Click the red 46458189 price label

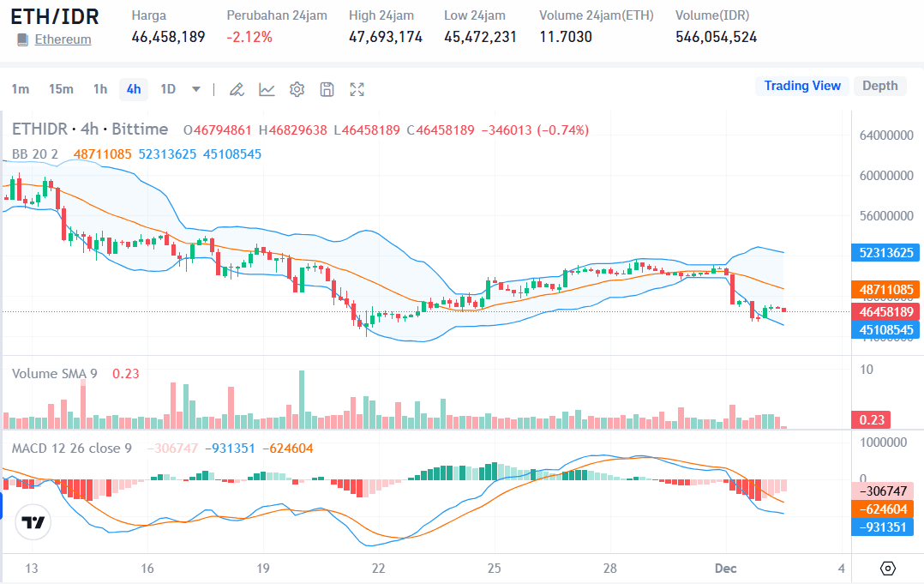(885, 312)
